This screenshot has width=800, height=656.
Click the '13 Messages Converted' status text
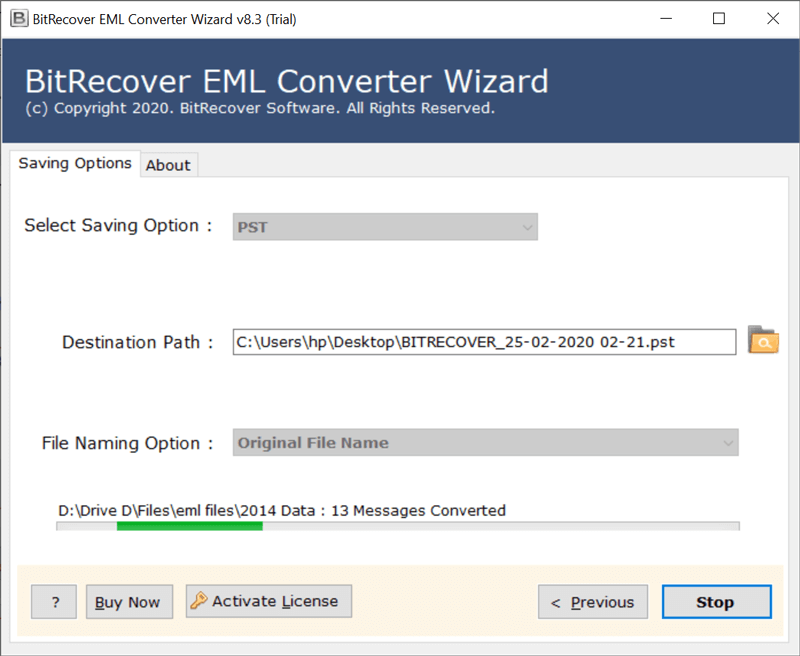(418, 511)
